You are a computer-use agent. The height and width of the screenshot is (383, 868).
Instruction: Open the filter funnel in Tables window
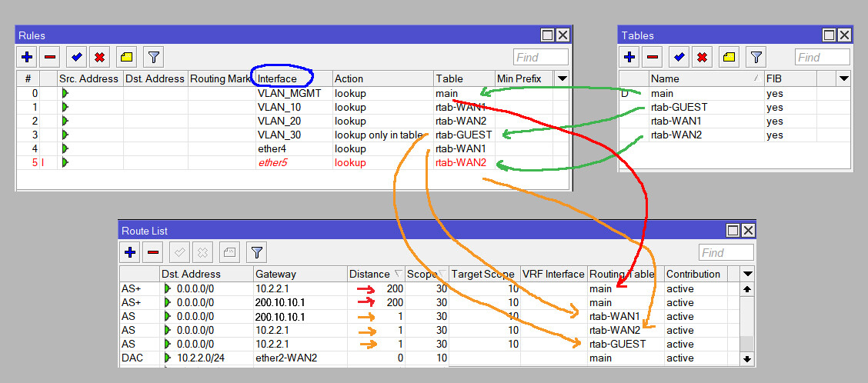[x=756, y=57]
